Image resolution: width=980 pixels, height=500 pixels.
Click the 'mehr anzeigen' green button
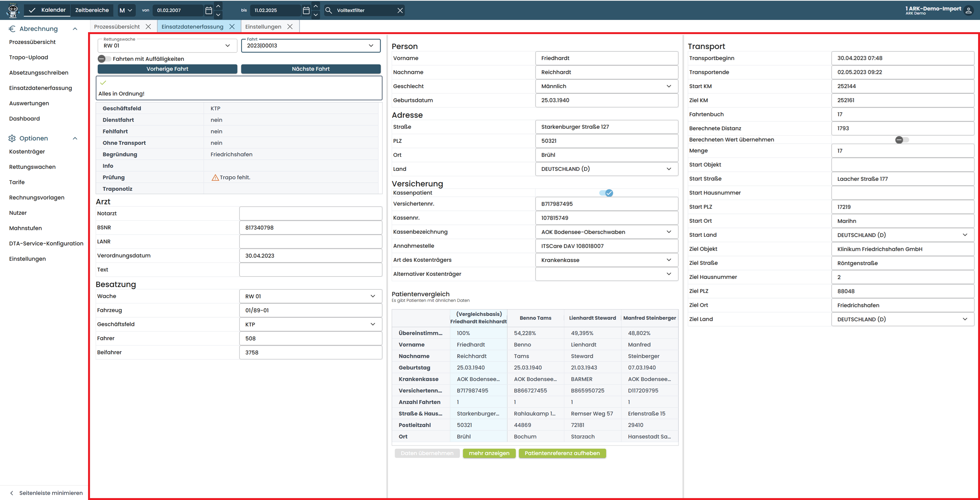[489, 453]
